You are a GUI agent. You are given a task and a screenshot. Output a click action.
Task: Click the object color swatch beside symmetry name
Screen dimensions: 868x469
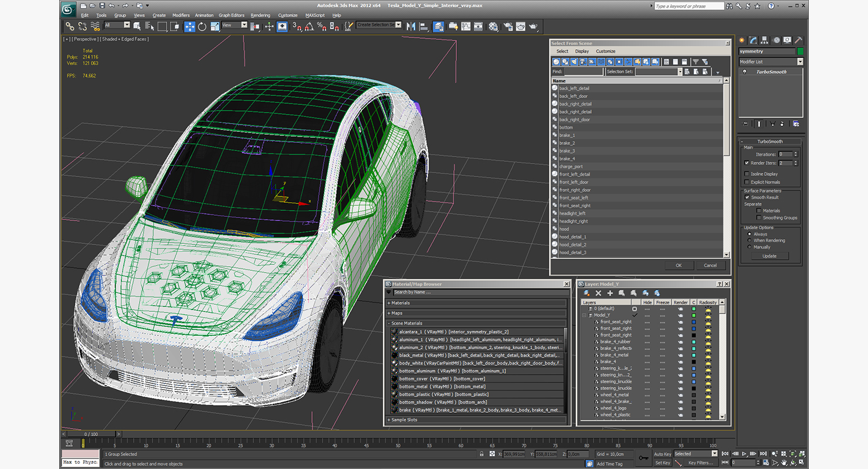point(800,52)
